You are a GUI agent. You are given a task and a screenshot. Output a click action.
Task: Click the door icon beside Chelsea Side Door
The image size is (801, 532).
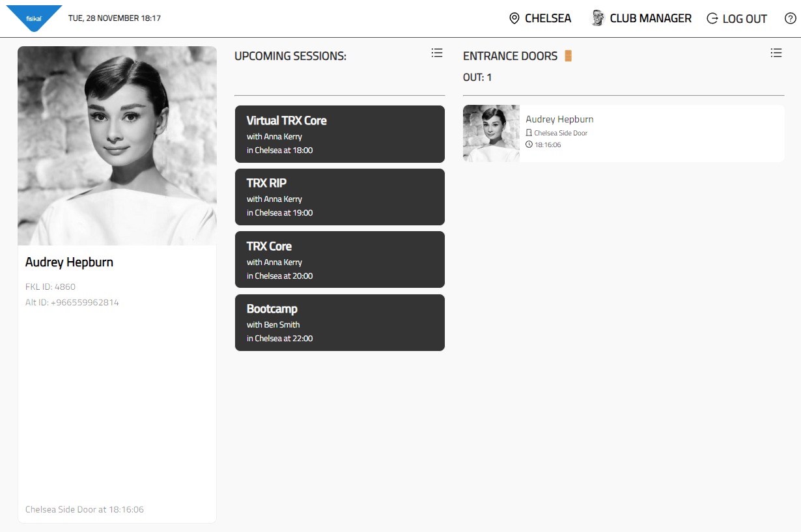[529, 133]
